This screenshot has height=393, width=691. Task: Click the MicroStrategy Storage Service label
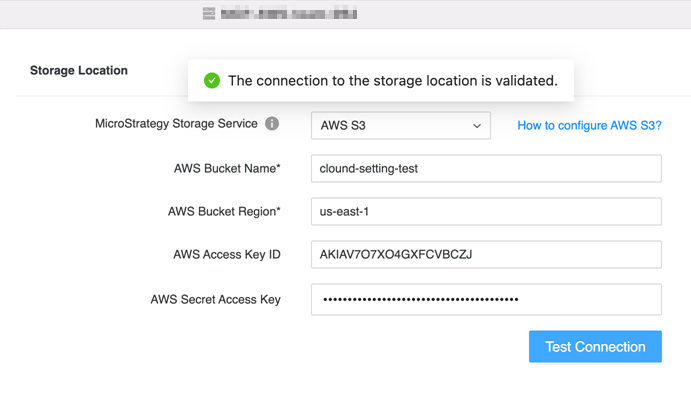pos(176,124)
